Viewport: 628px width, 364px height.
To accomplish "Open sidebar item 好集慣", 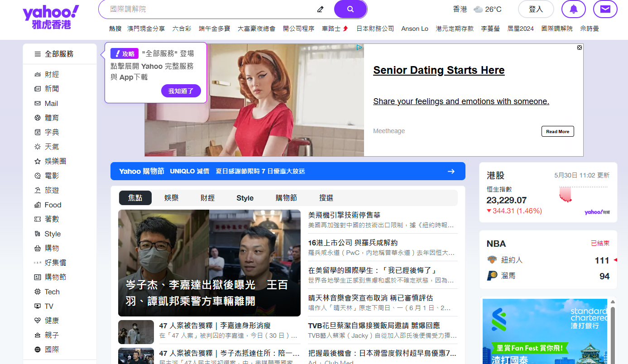I will (56, 263).
